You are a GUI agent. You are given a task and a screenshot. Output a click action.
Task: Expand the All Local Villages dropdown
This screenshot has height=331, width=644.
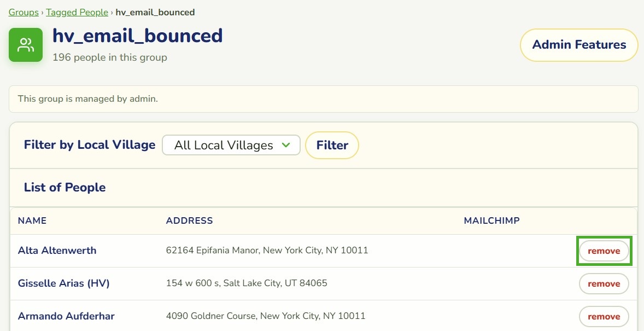coord(231,145)
